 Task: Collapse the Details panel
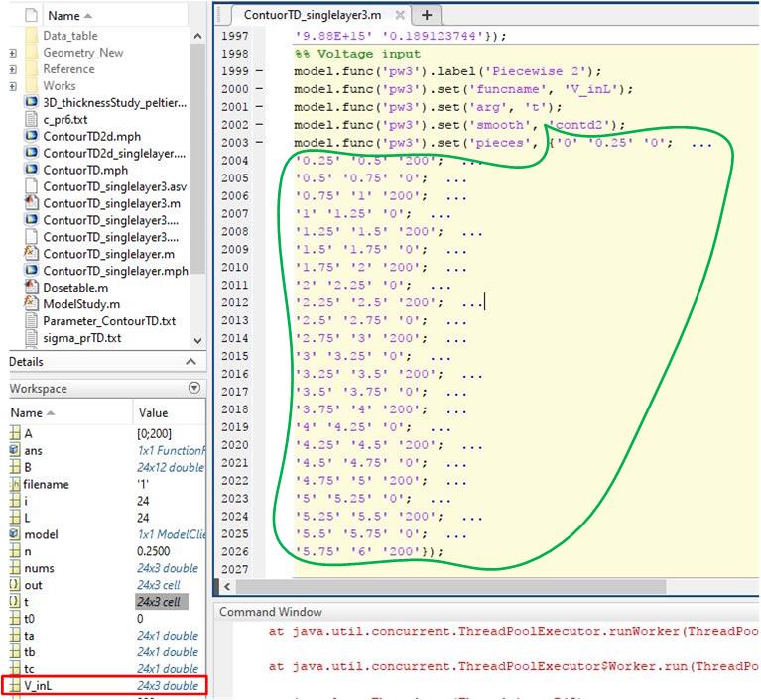click(x=191, y=362)
